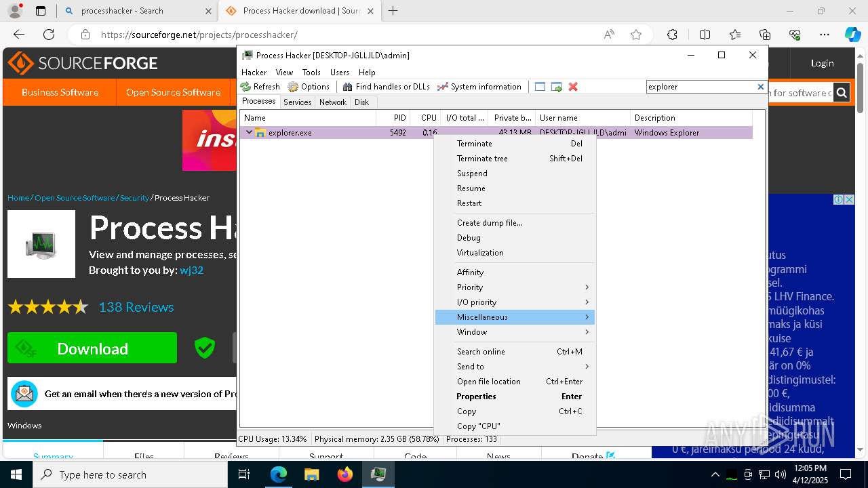Open File Explorer from the taskbar
The image size is (868, 488).
click(x=312, y=474)
